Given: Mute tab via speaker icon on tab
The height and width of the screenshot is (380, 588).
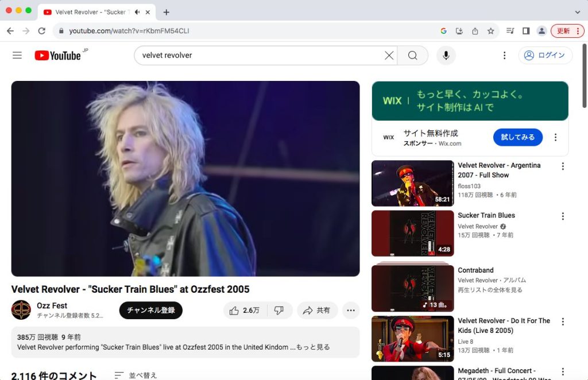Looking at the screenshot, I should point(137,12).
